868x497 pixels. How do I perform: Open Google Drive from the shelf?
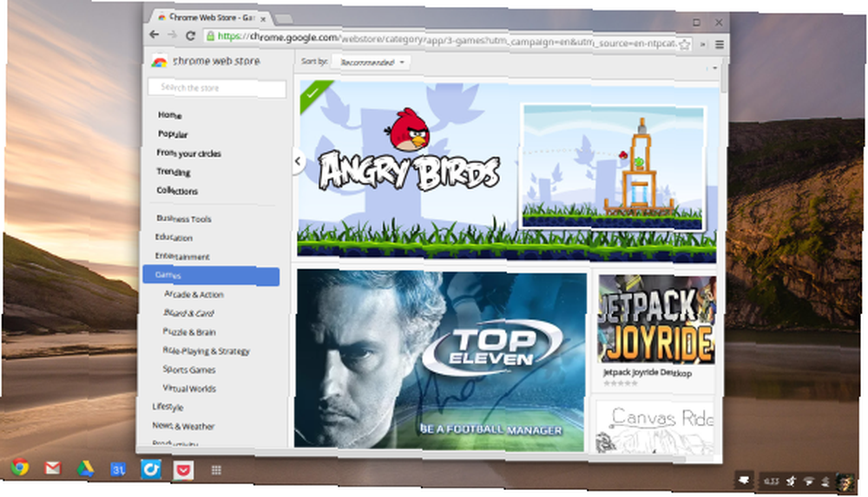(85, 468)
